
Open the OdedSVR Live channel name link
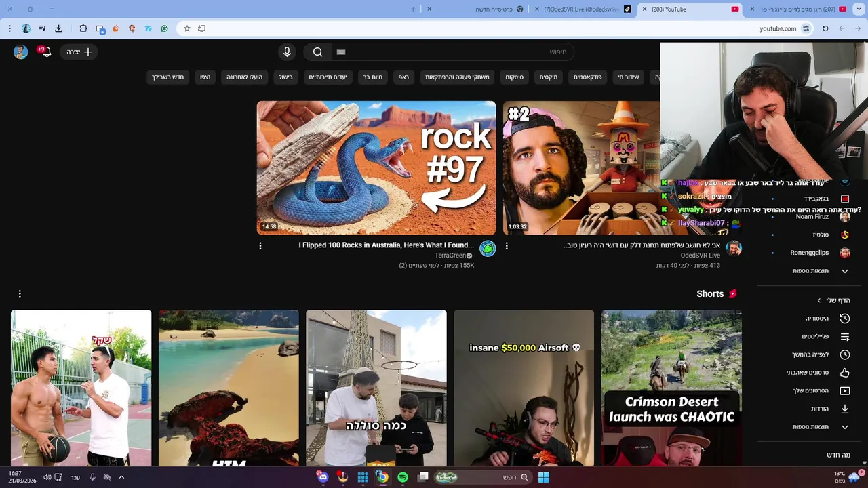point(701,256)
